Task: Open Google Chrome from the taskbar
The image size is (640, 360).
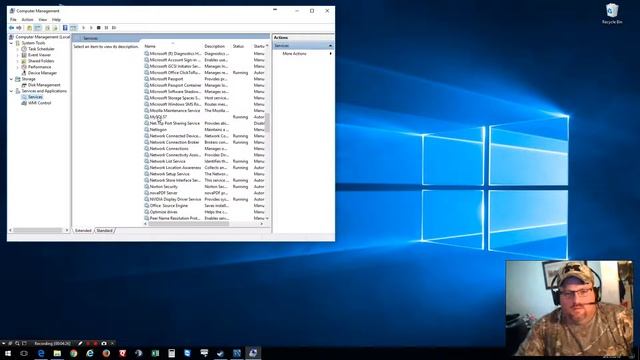Action: pyautogui.click(x=73, y=353)
